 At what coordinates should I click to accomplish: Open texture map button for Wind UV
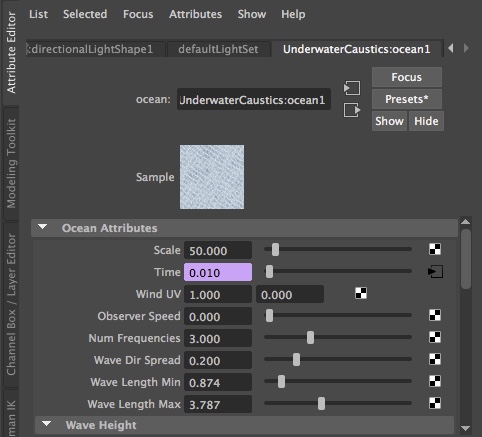(x=361, y=293)
